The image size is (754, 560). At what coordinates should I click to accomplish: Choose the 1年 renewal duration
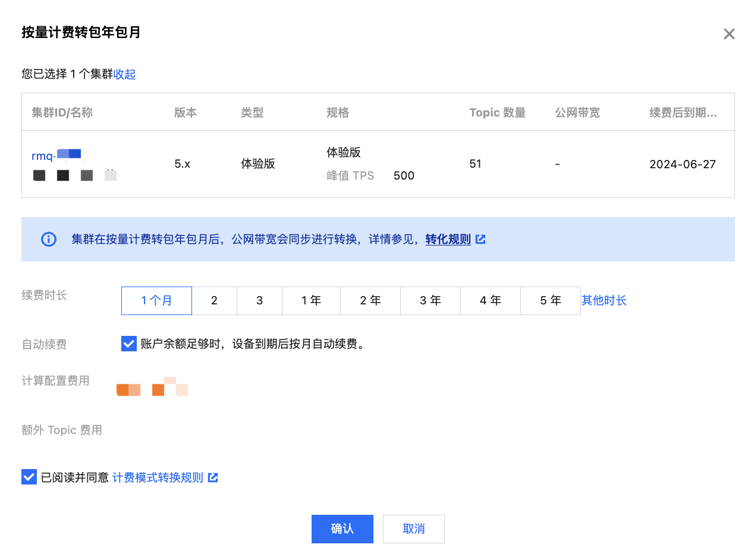pyautogui.click(x=311, y=301)
